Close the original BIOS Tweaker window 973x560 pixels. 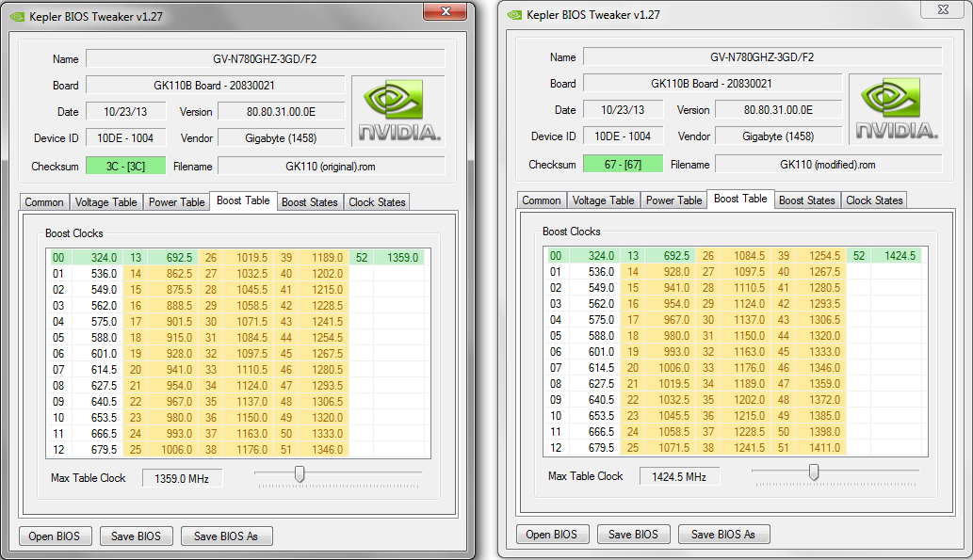445,11
